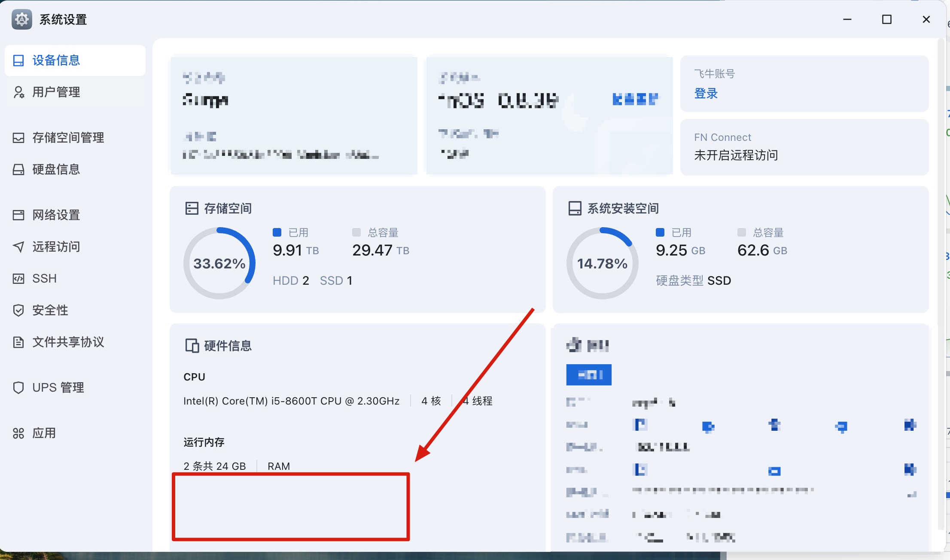Click the Intel Core i5-8600T CPU text
This screenshot has width=950, height=560.
(292, 401)
